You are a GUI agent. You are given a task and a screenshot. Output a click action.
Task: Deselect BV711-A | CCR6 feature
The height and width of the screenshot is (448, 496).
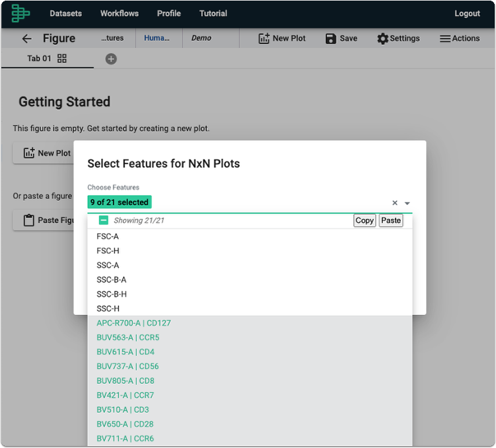250,439
